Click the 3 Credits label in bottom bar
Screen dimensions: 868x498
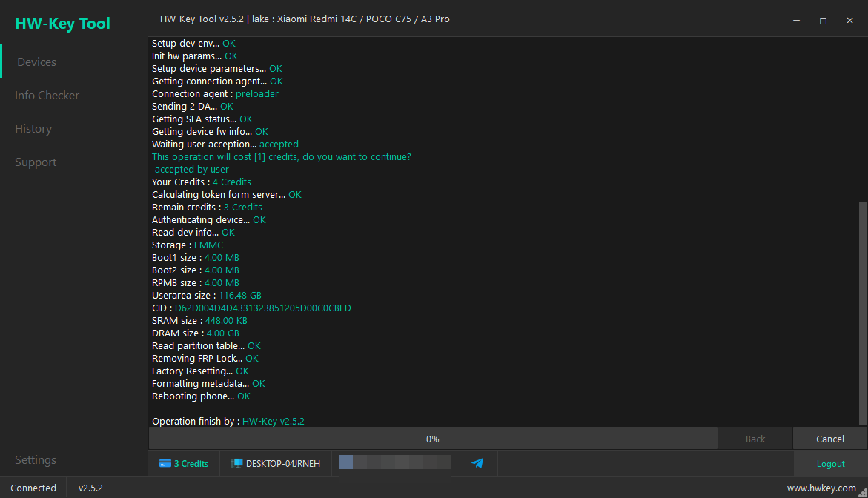191,464
